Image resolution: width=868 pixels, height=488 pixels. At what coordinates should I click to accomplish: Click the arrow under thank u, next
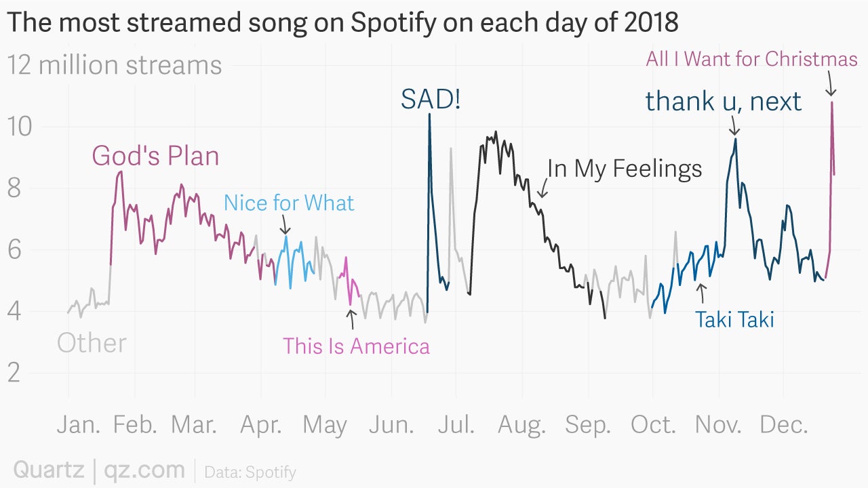point(734,125)
